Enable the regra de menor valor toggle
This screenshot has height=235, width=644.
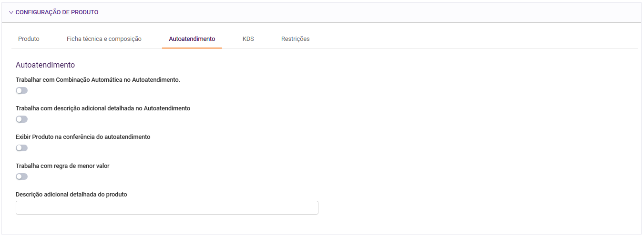coord(22,176)
